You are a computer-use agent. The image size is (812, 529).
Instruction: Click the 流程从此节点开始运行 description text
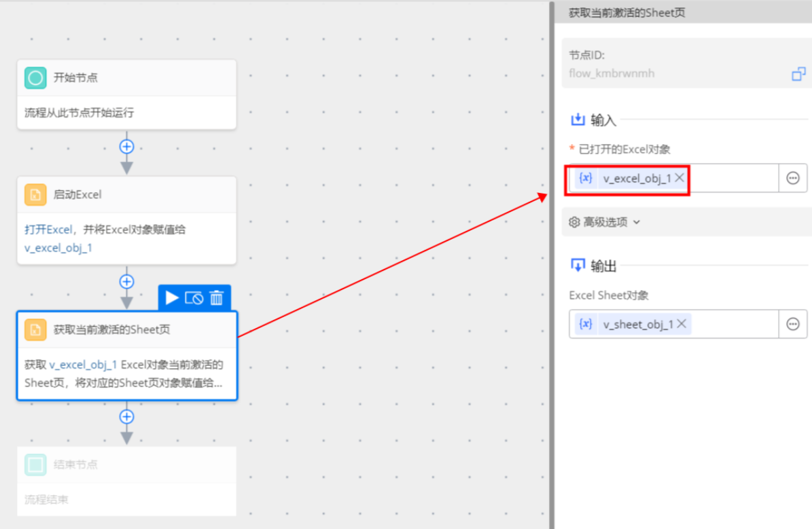[x=80, y=112]
